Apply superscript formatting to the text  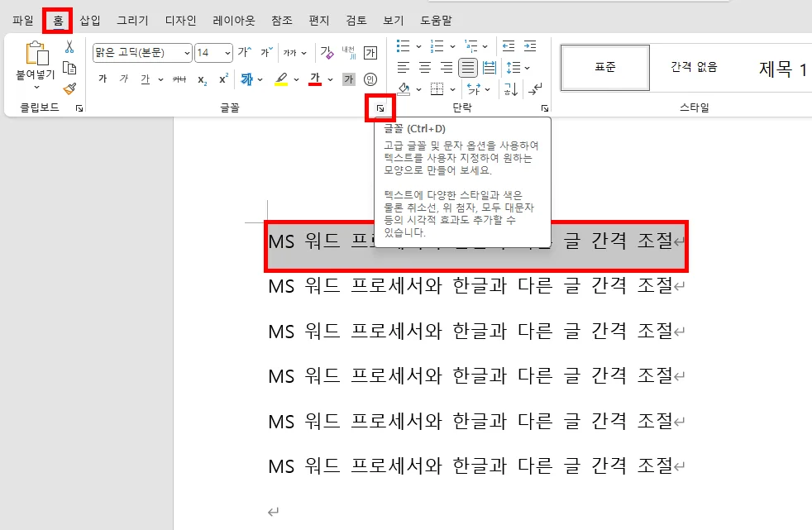[222, 79]
